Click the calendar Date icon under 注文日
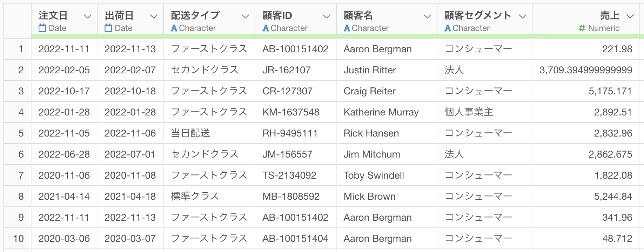The width and height of the screenshot is (644, 252). pos(42,28)
